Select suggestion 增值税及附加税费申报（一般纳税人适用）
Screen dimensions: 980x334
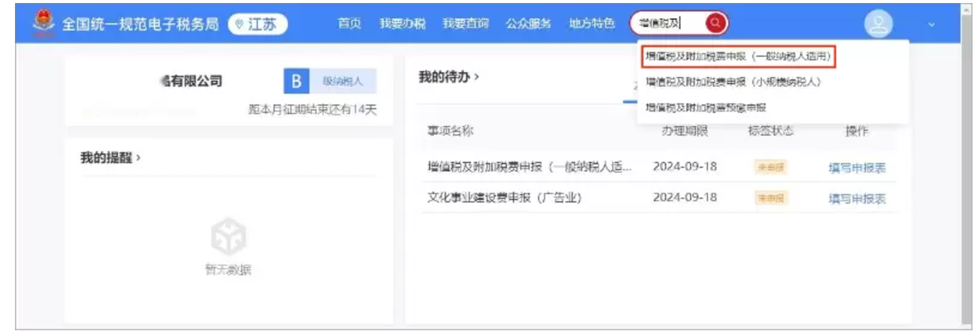click(x=738, y=56)
